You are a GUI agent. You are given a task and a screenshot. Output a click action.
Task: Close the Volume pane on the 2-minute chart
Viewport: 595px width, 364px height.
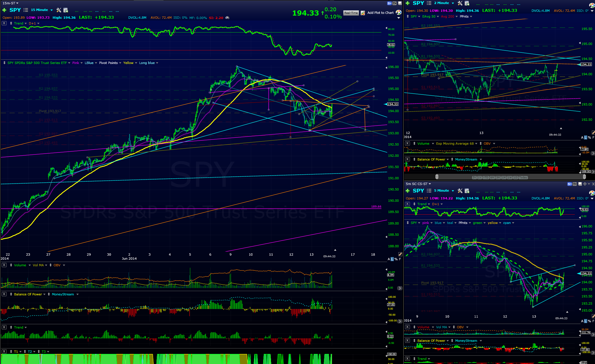click(407, 143)
